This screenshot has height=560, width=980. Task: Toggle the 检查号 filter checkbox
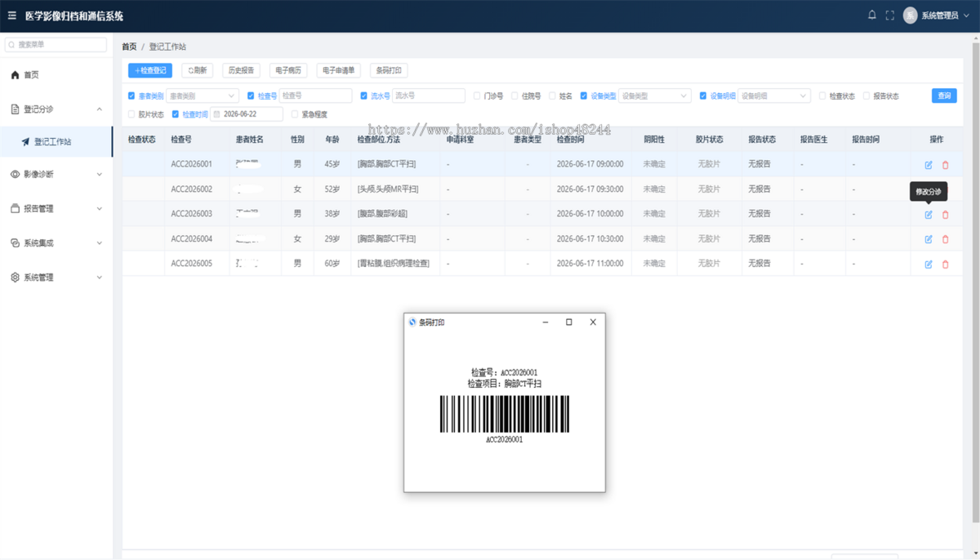pyautogui.click(x=251, y=96)
